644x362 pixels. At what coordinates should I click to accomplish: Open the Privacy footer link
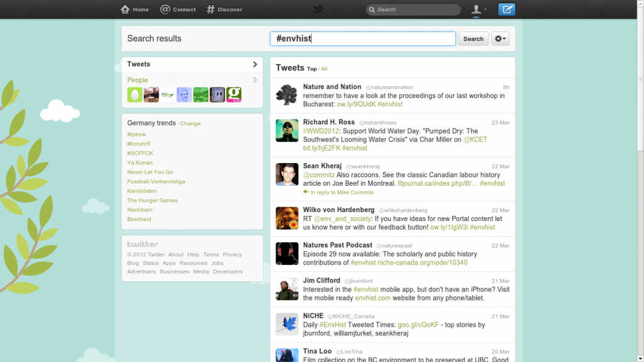coord(232,254)
